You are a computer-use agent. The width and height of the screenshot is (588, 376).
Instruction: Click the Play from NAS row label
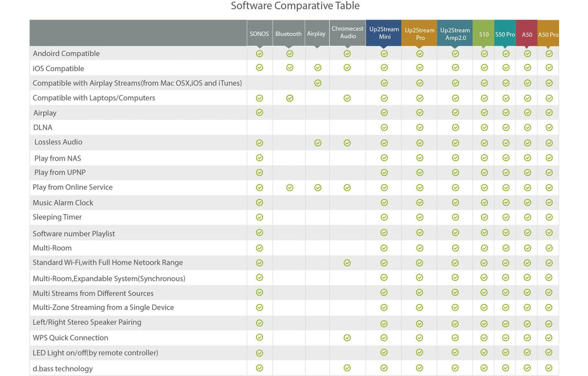pyautogui.click(x=58, y=157)
